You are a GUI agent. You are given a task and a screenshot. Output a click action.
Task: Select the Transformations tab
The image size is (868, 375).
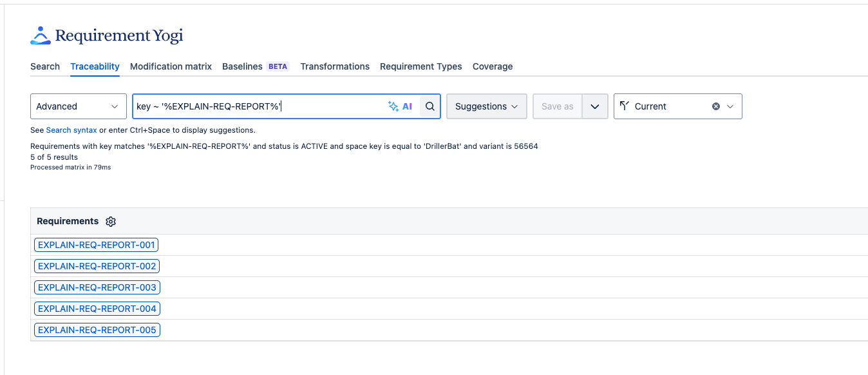(x=334, y=66)
